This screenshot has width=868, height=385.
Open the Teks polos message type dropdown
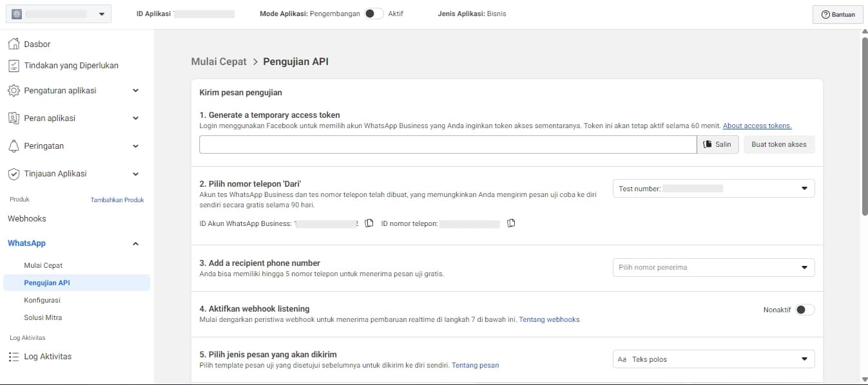713,359
